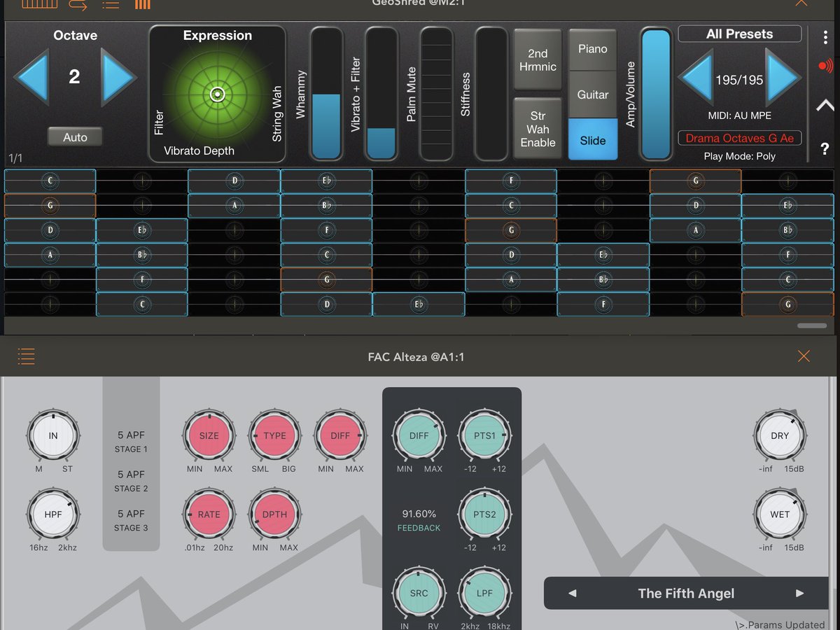Screen dimensions: 840x630
Task: Open the All Presets list
Action: coord(740,34)
